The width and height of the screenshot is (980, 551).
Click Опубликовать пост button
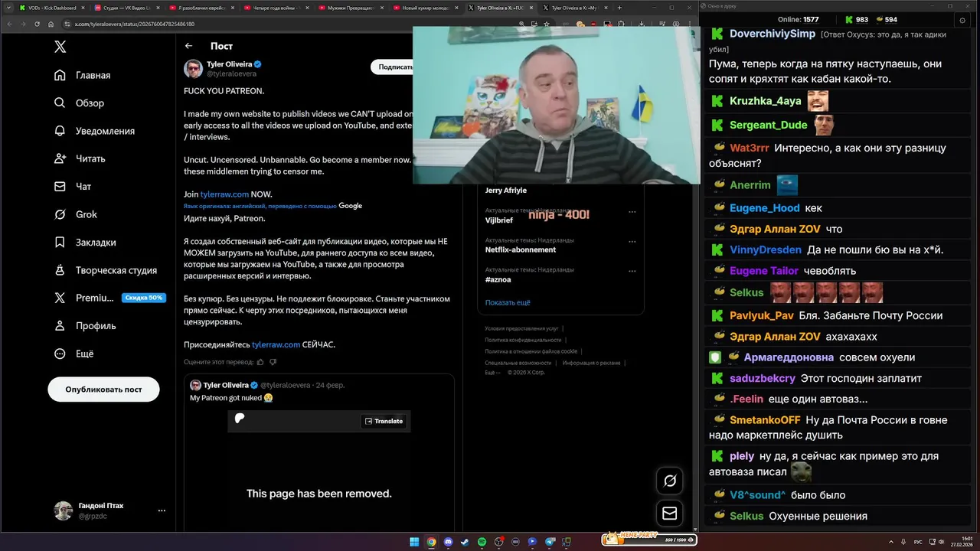pos(103,389)
